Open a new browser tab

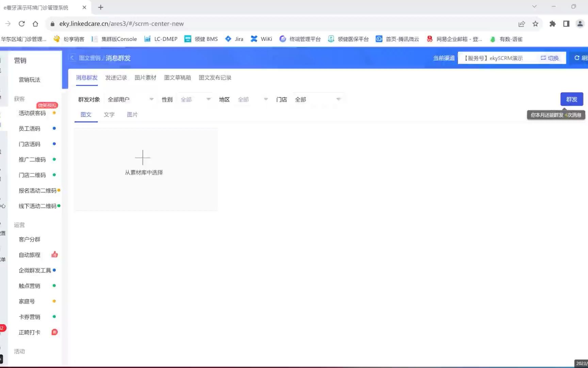click(100, 7)
